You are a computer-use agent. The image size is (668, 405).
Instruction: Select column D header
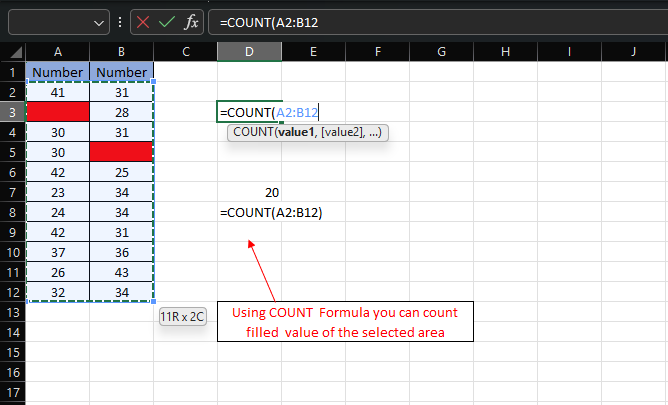(249, 52)
